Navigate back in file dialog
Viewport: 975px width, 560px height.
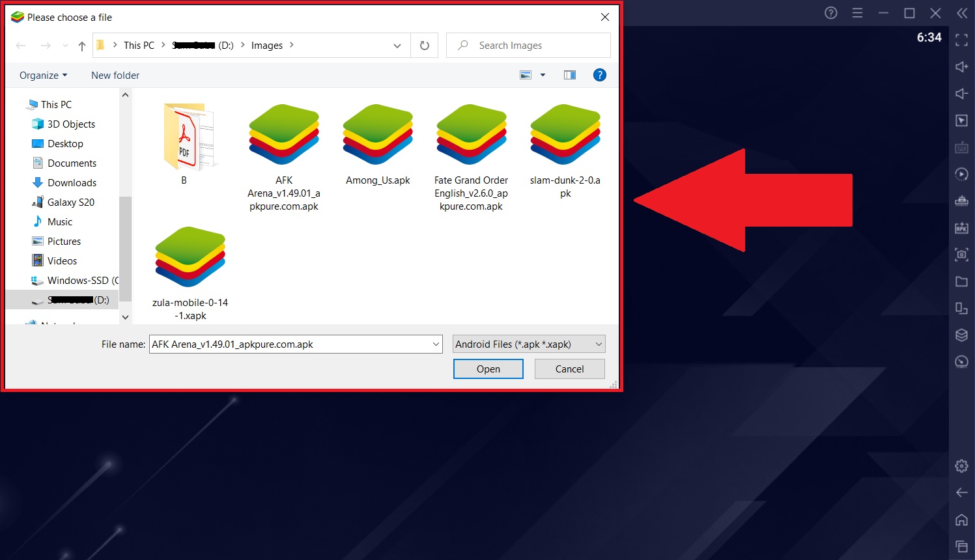(x=21, y=46)
